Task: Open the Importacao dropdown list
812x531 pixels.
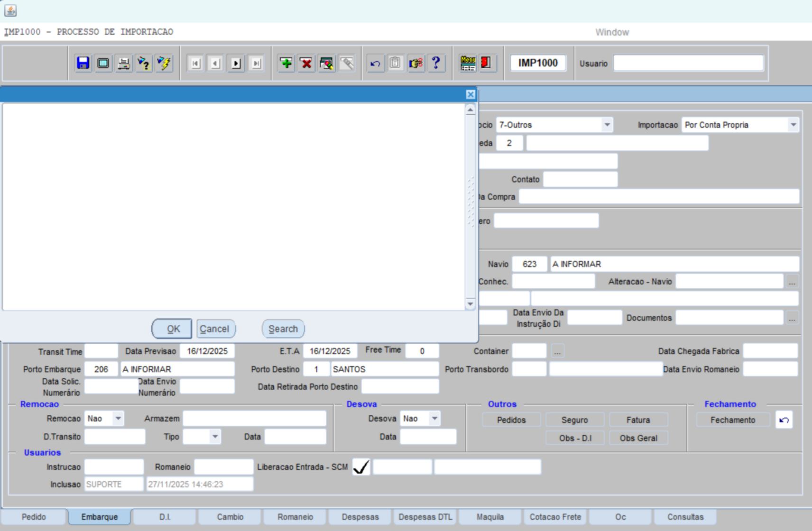Action: coord(793,125)
